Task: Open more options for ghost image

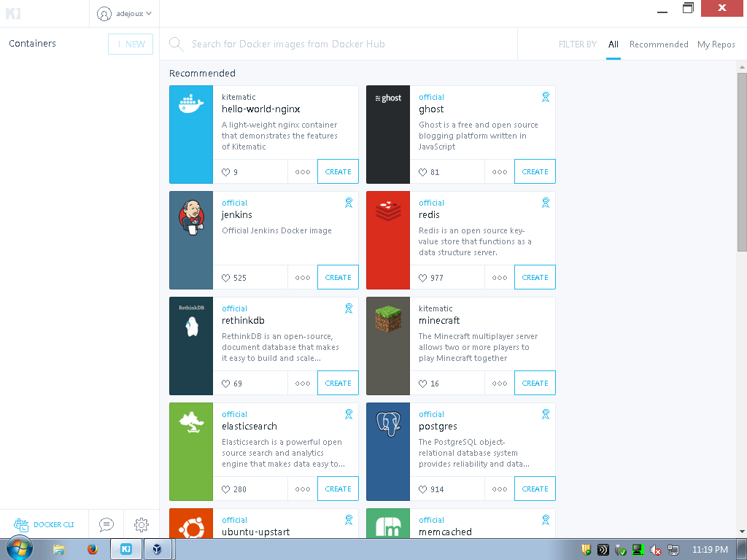Action: click(x=499, y=172)
